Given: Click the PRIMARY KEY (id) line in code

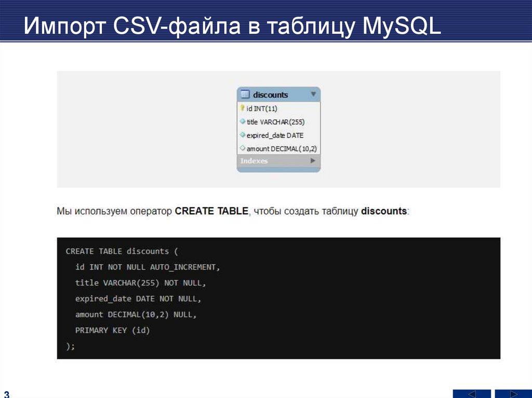Looking at the screenshot, I should coord(112,330).
